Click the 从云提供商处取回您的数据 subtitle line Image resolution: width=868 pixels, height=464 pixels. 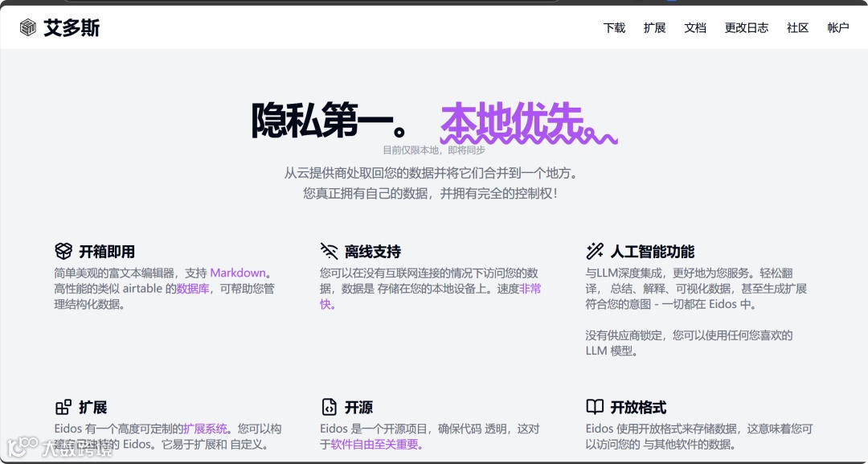click(x=432, y=174)
